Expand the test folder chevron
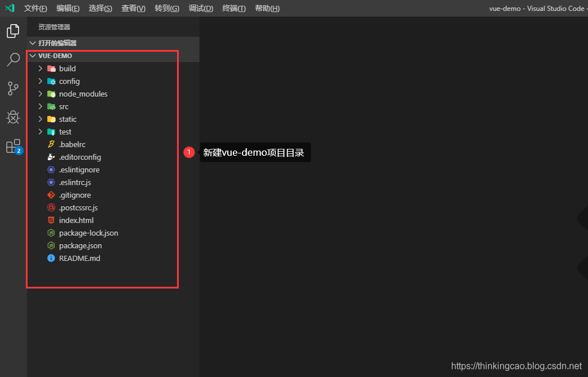This screenshot has height=377, width=588. click(x=40, y=132)
